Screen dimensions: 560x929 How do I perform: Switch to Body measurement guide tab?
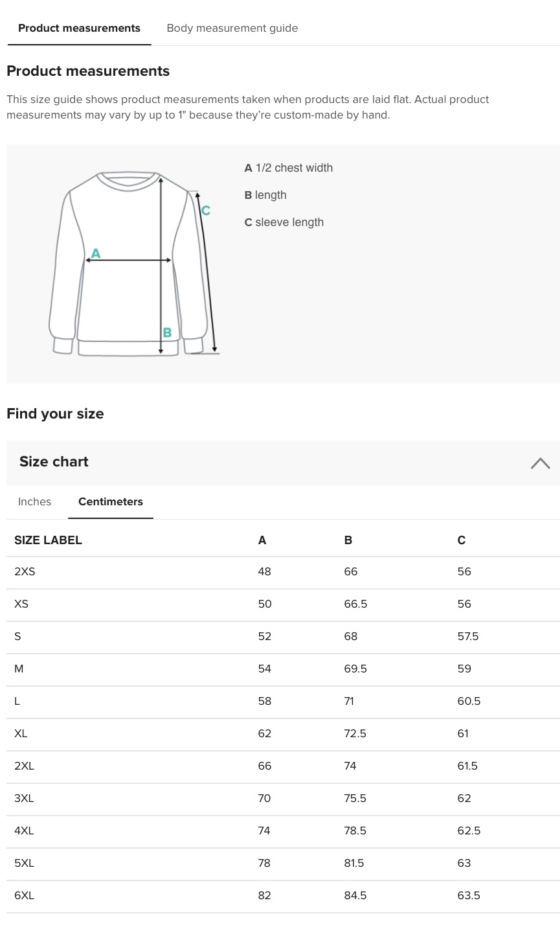pos(232,29)
